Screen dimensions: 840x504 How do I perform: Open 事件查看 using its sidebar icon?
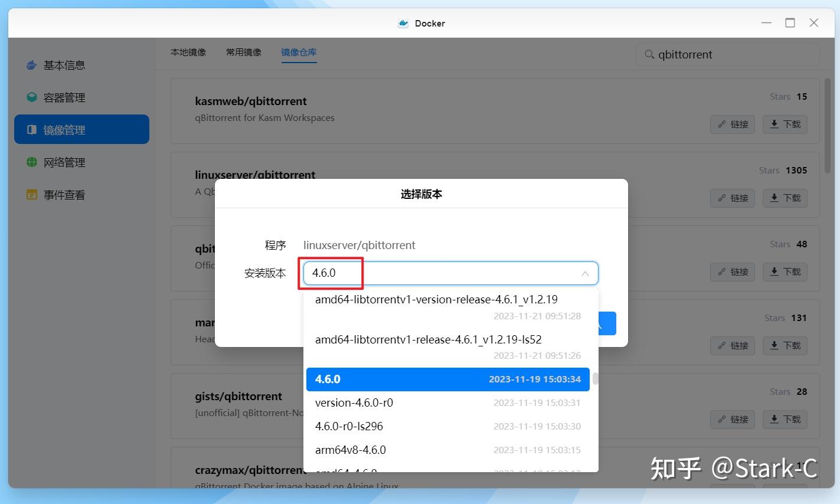pyautogui.click(x=33, y=195)
